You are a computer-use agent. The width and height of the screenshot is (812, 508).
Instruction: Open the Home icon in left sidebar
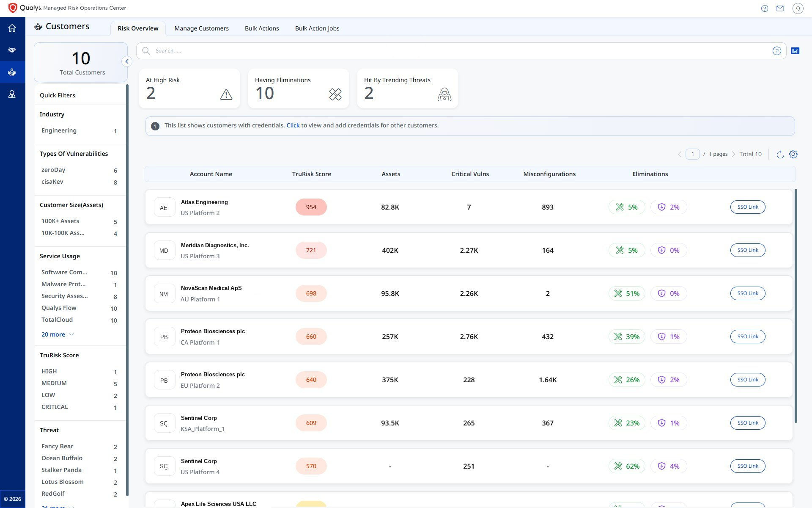click(x=12, y=28)
